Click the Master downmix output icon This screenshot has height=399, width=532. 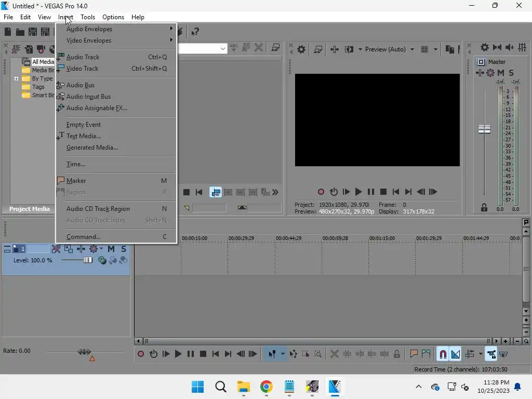497,47
